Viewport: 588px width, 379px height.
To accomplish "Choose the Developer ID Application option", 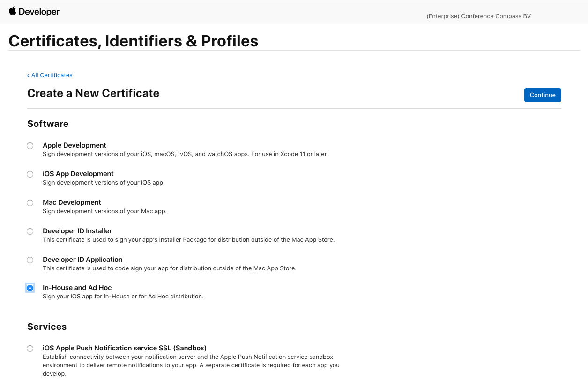I will [30, 260].
